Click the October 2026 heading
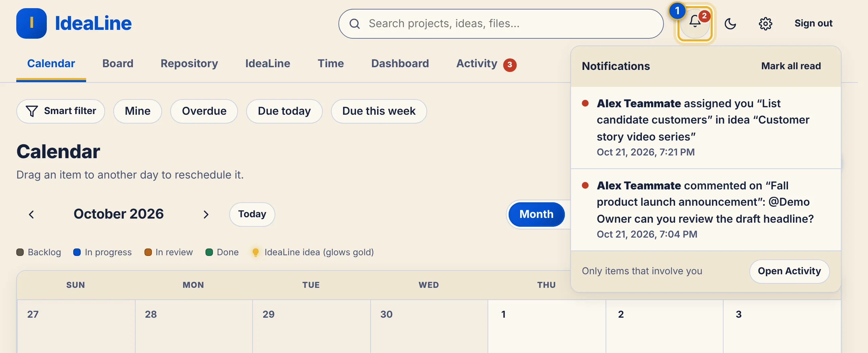Viewport: 868px width, 353px height. coord(119,214)
